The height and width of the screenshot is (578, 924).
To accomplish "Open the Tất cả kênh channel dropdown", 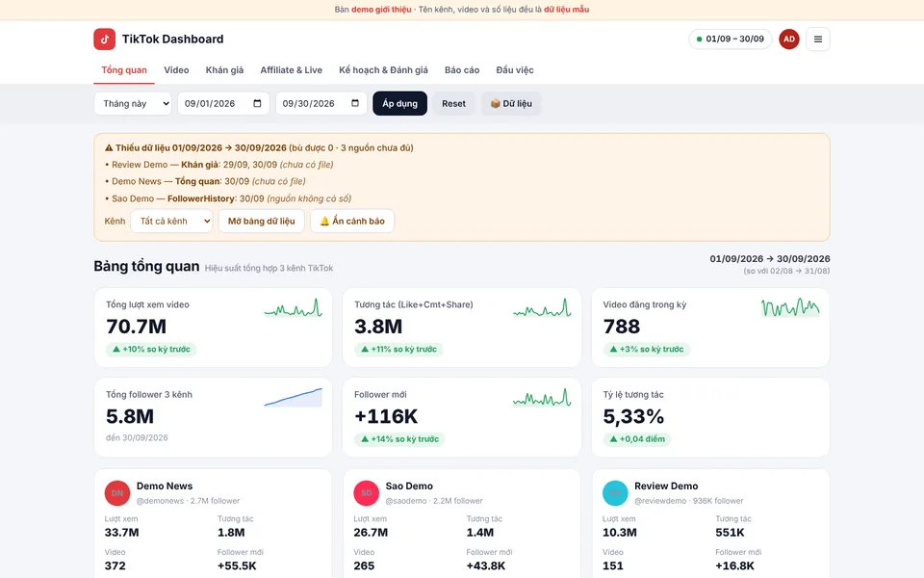I will click(x=171, y=222).
